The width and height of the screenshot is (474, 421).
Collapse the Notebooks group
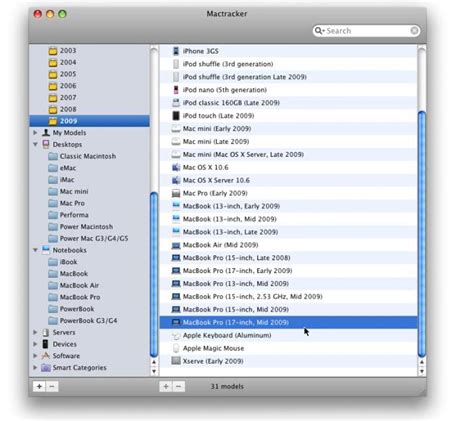click(35, 250)
